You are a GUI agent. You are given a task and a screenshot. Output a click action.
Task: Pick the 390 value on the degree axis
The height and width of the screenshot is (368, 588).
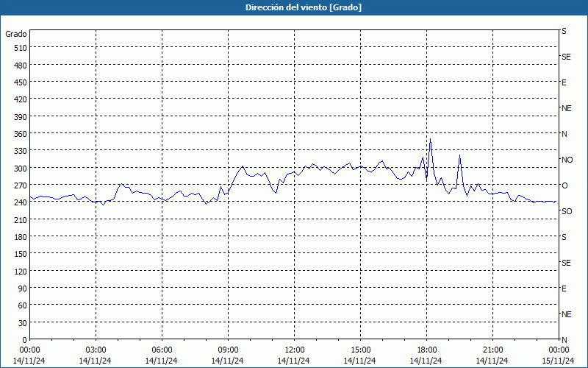21,117
